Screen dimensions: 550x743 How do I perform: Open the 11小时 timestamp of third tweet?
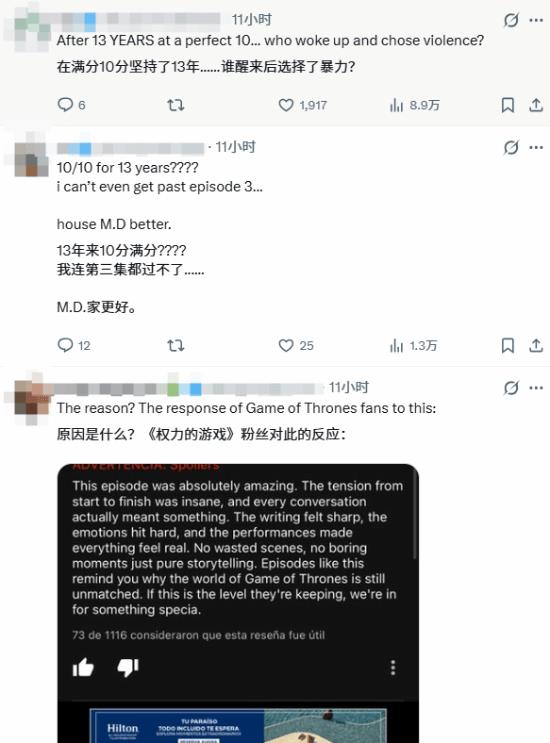pyautogui.click(x=349, y=387)
